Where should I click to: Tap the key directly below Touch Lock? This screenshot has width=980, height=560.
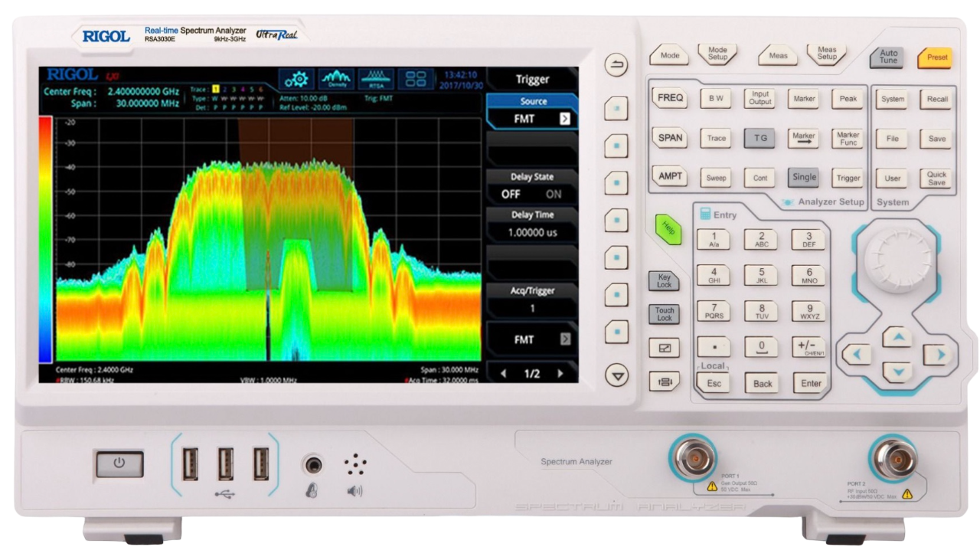coord(664,348)
